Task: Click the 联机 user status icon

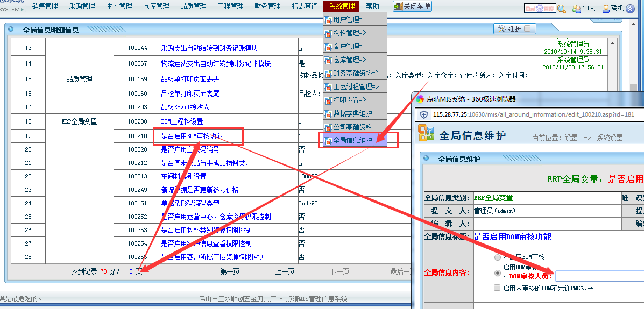Action: (606, 9)
